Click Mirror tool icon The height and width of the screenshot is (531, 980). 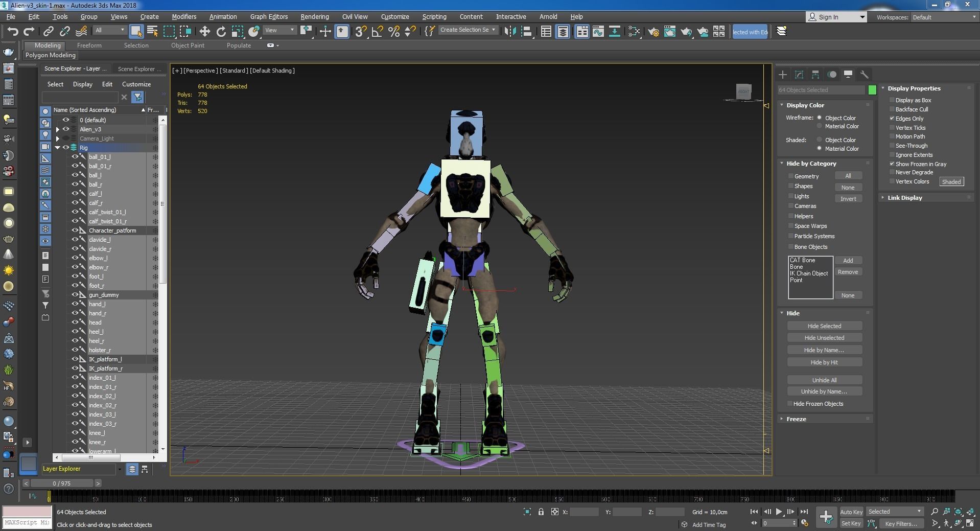[x=510, y=31]
